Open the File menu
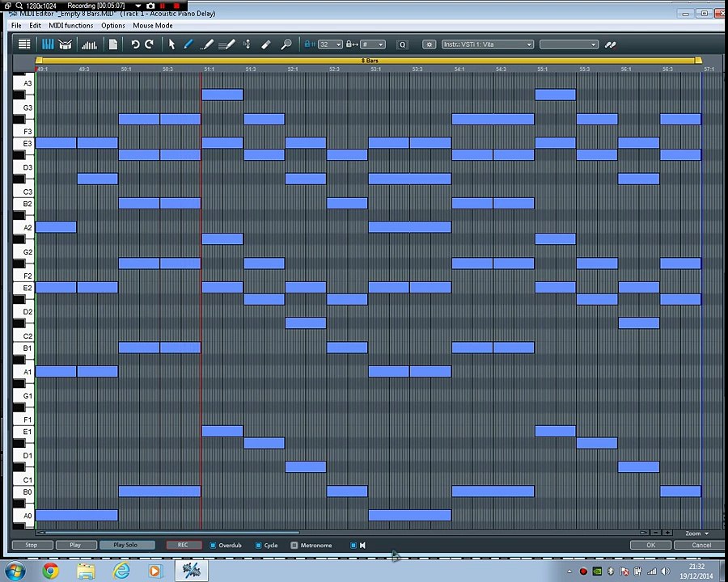Viewport: 728px width, 582px height. (x=16, y=26)
